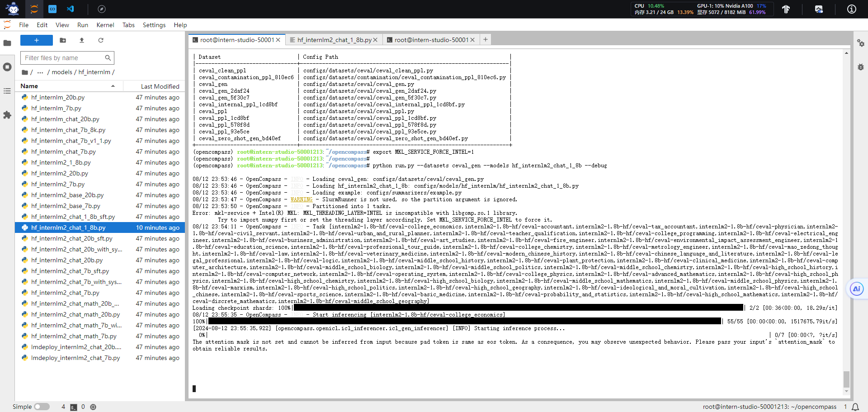This screenshot has width=868, height=412.
Task: Add a new tab with plus button
Action: pyautogui.click(x=486, y=39)
